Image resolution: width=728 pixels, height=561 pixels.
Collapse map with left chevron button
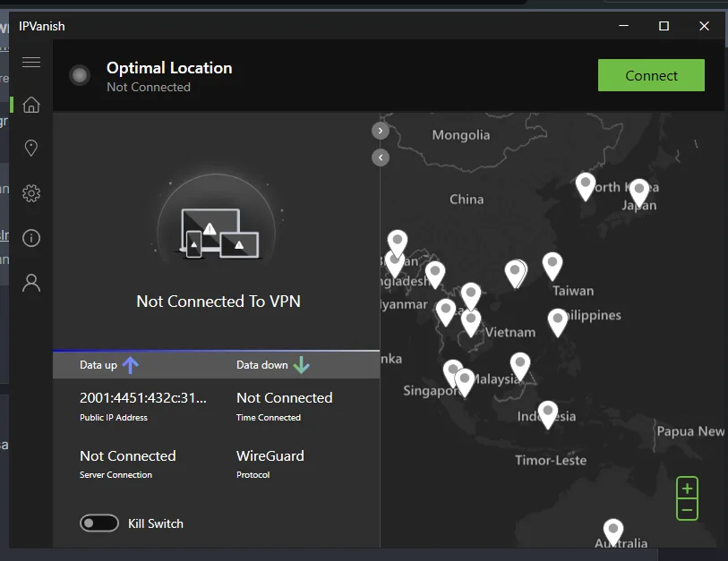tap(381, 157)
